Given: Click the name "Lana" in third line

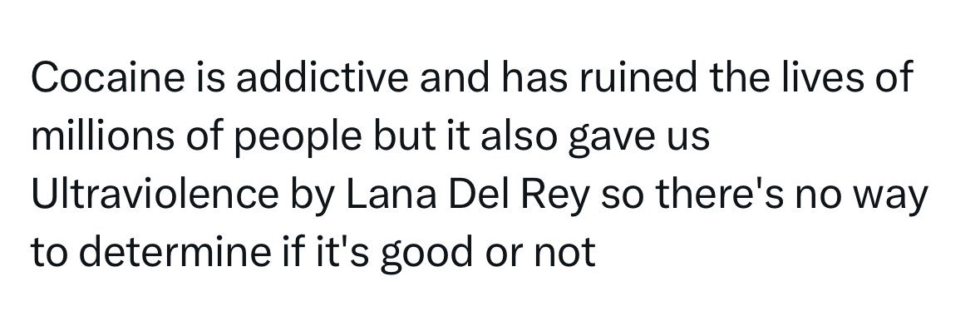Looking at the screenshot, I should click(382, 195).
